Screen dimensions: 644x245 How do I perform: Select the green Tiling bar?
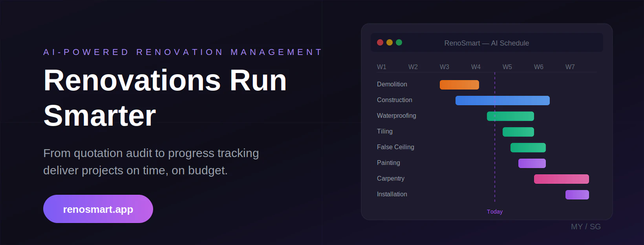pyautogui.click(x=518, y=132)
